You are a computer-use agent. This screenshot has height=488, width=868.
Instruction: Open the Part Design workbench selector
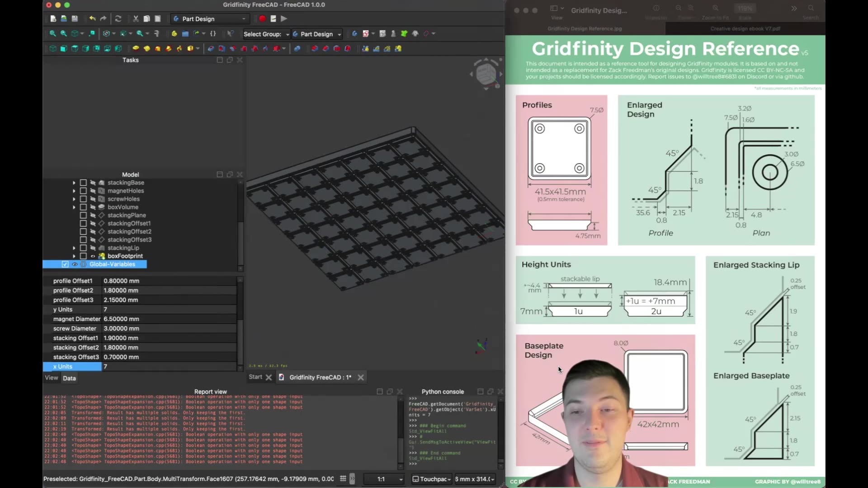tap(209, 19)
